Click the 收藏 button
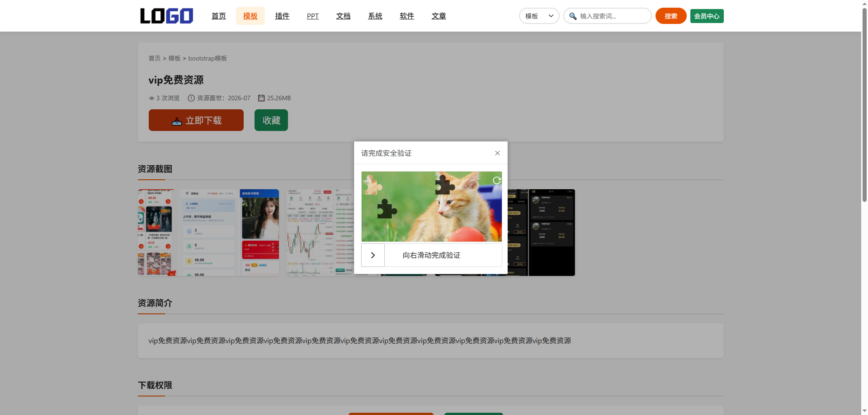The image size is (868, 415). click(x=271, y=120)
